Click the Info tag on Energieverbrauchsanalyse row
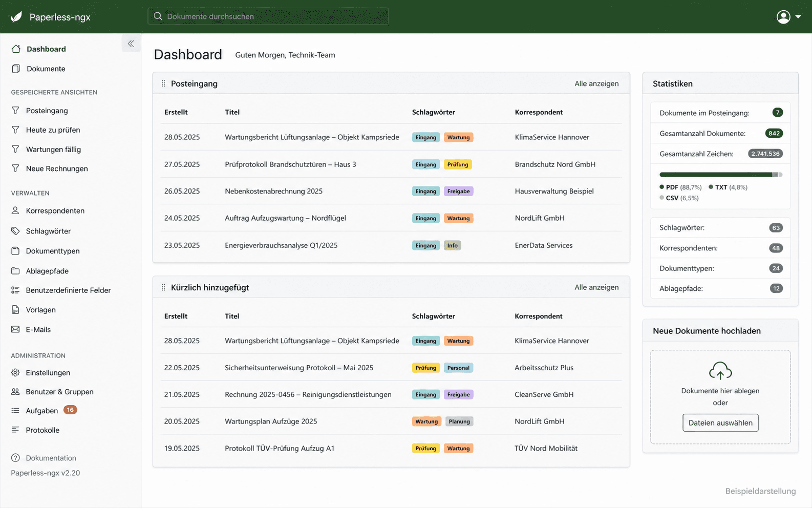The image size is (812, 508). [453, 246]
